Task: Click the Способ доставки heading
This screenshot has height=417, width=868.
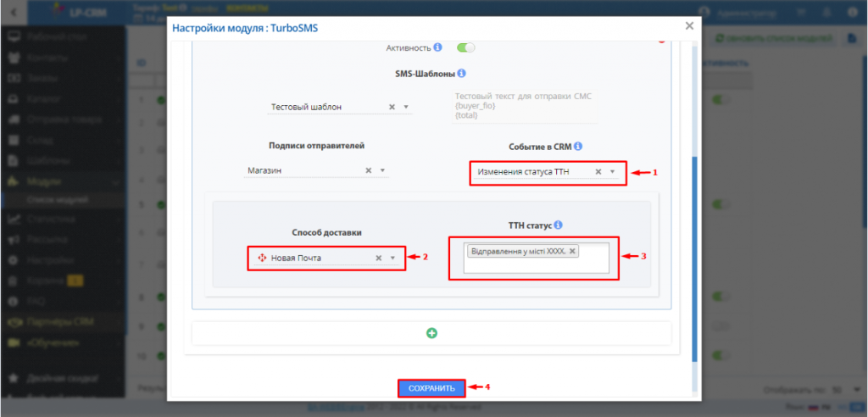Action: (x=326, y=232)
